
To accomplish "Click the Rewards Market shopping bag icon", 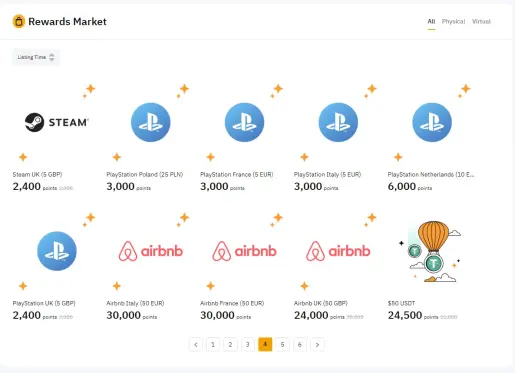I will point(19,22).
